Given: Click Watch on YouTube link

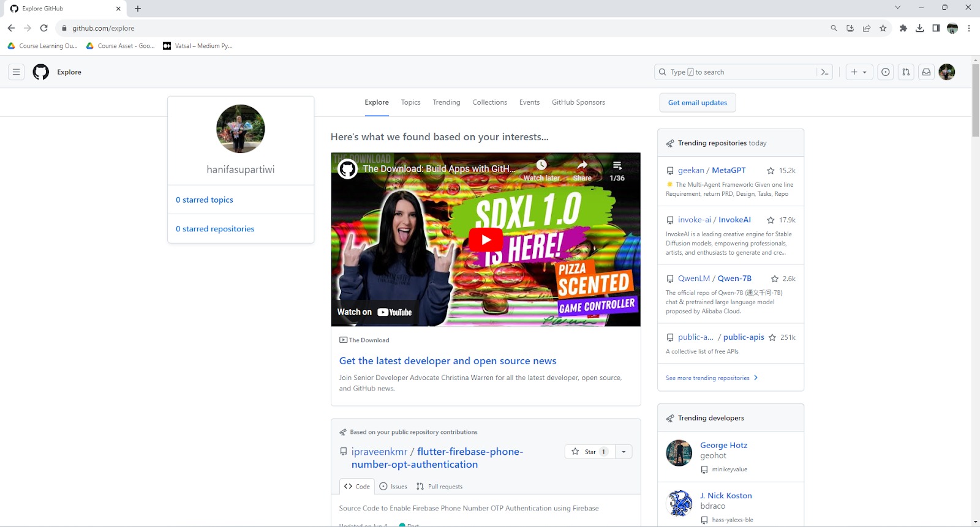Looking at the screenshot, I should 374,312.
